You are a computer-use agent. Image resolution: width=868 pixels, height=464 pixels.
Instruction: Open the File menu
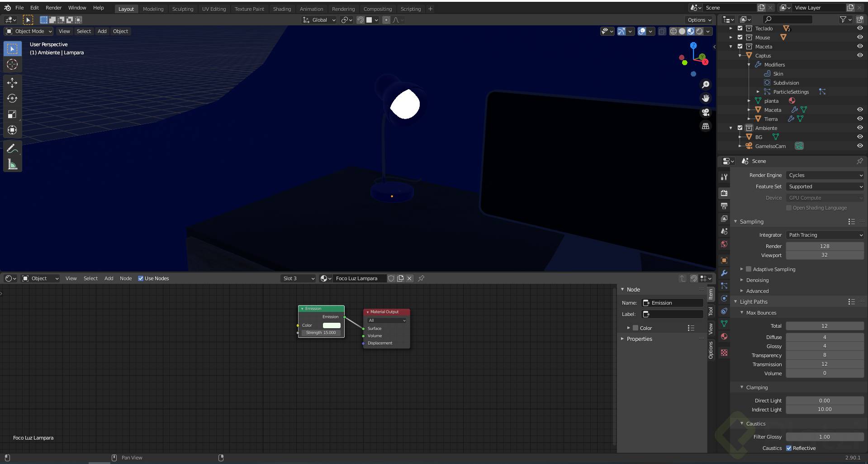(19, 8)
